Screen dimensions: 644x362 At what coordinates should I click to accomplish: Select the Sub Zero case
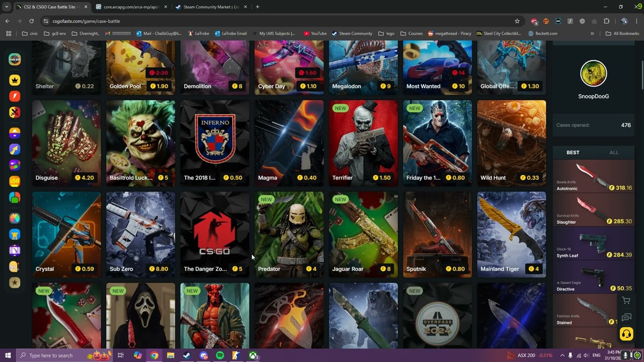[140, 234]
